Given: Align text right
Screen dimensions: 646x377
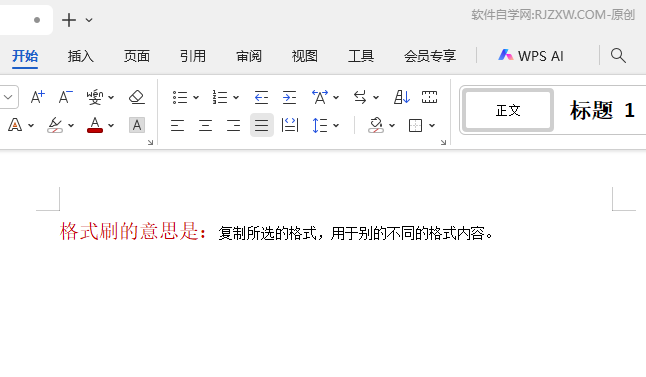Looking at the screenshot, I should pos(234,125).
